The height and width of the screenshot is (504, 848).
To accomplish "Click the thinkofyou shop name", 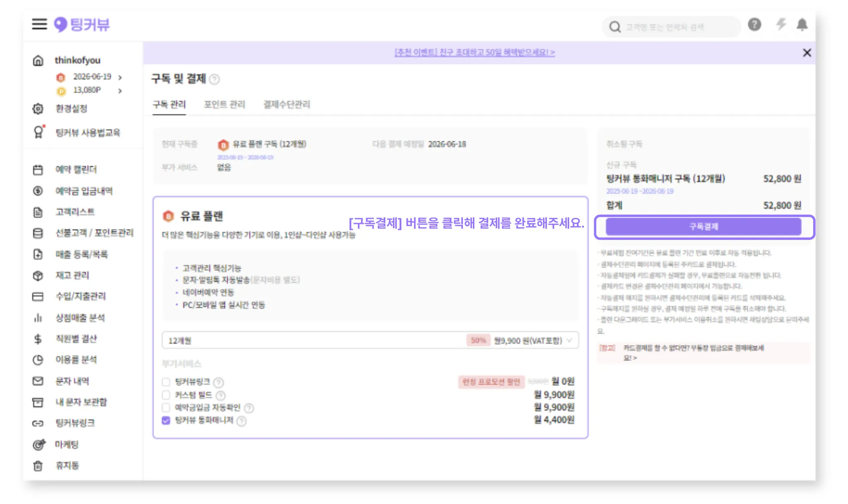I will pos(77,60).
